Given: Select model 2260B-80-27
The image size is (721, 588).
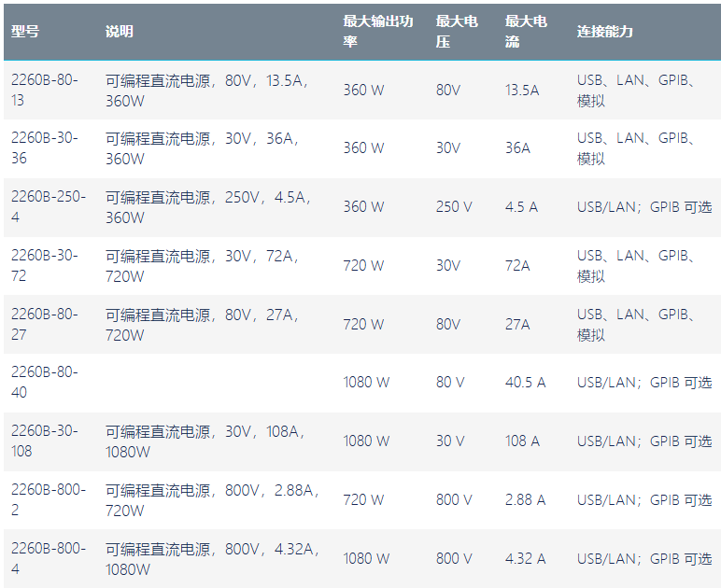Looking at the screenshot, I should pyautogui.click(x=45, y=324).
